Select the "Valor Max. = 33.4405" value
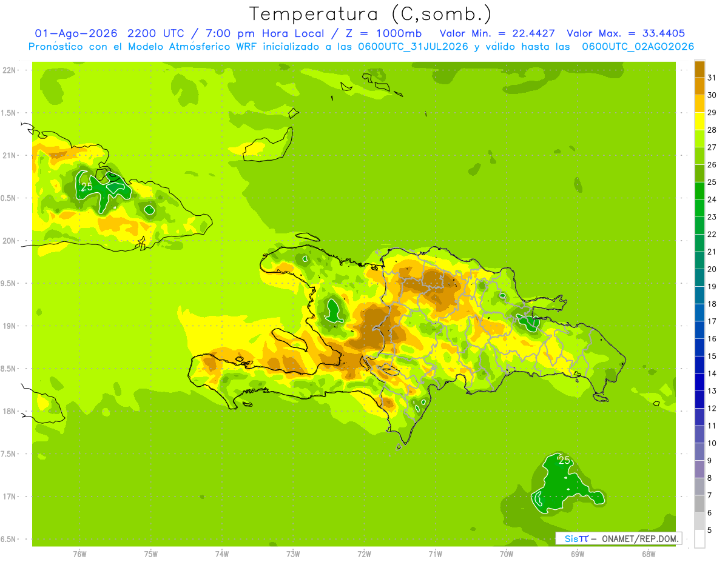Viewport: 728px width, 562px height. [x=625, y=33]
